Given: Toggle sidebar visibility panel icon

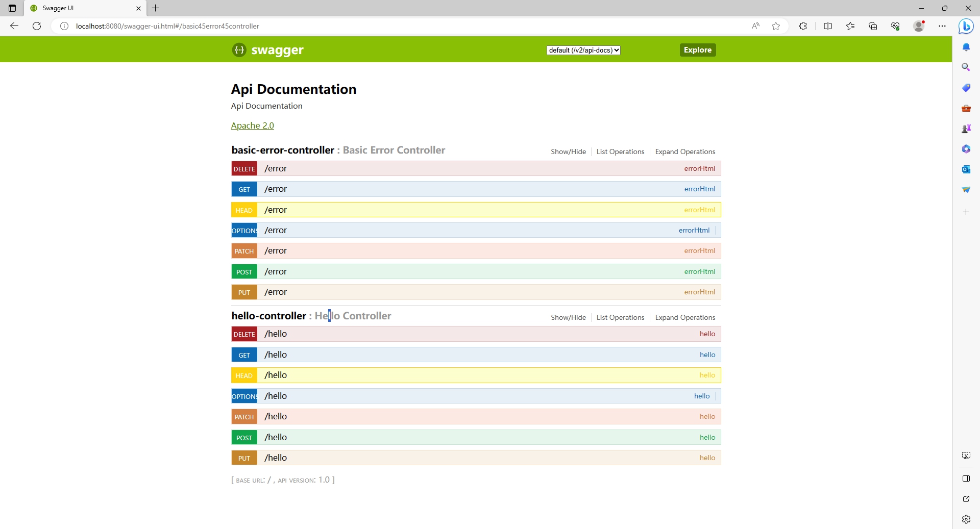Looking at the screenshot, I should [x=966, y=478].
